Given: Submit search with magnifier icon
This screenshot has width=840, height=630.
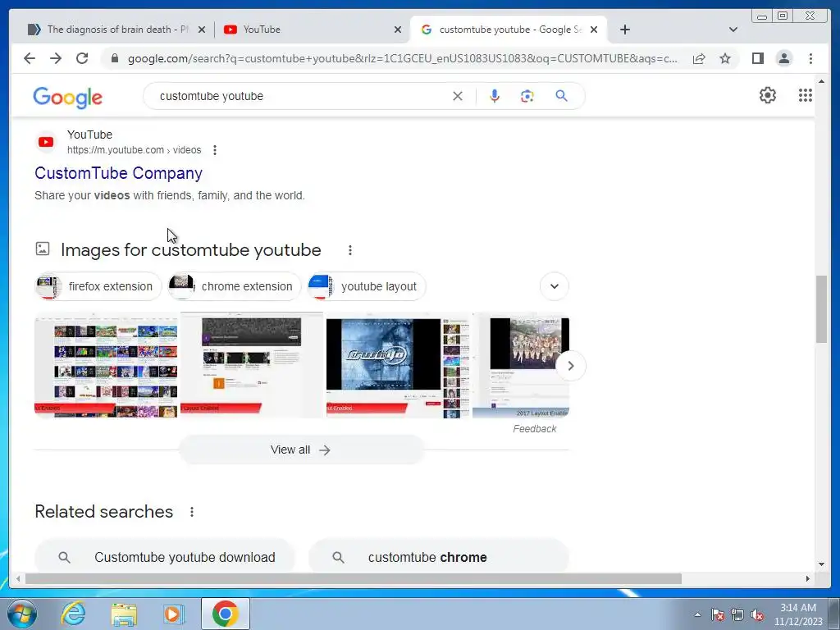Looking at the screenshot, I should 561,96.
